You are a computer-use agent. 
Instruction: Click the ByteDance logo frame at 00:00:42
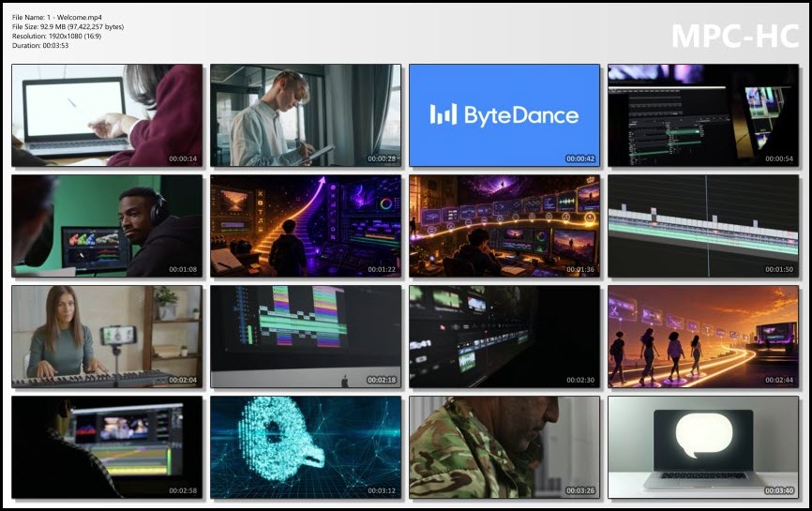504,115
